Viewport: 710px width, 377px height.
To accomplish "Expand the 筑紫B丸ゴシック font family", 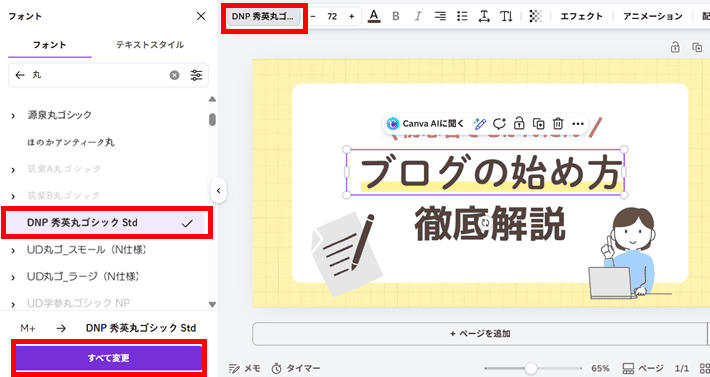I will [x=13, y=197].
